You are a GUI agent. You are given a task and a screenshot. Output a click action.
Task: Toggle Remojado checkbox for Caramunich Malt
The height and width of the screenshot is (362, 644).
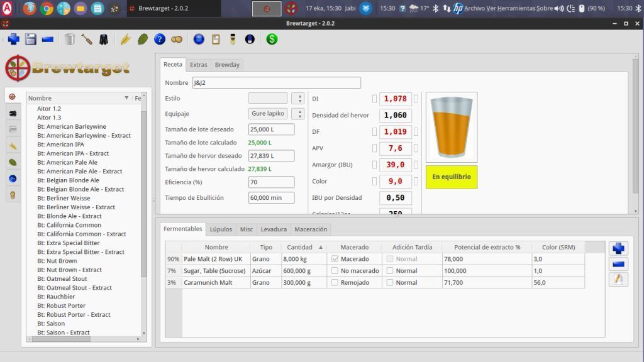click(x=335, y=283)
